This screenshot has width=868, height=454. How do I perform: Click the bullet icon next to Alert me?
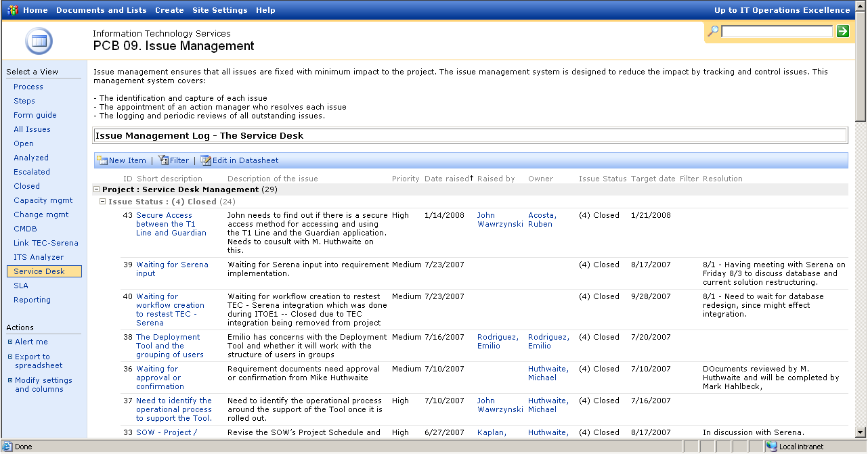(10, 342)
